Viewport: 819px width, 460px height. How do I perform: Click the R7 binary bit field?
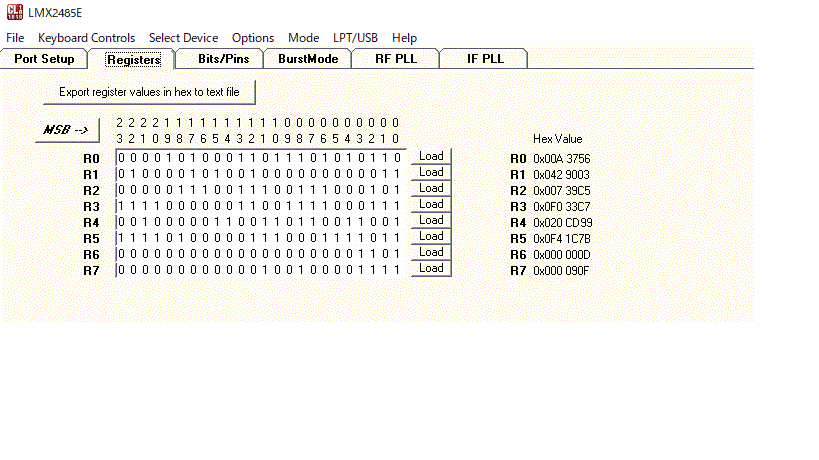pyautogui.click(x=260, y=270)
